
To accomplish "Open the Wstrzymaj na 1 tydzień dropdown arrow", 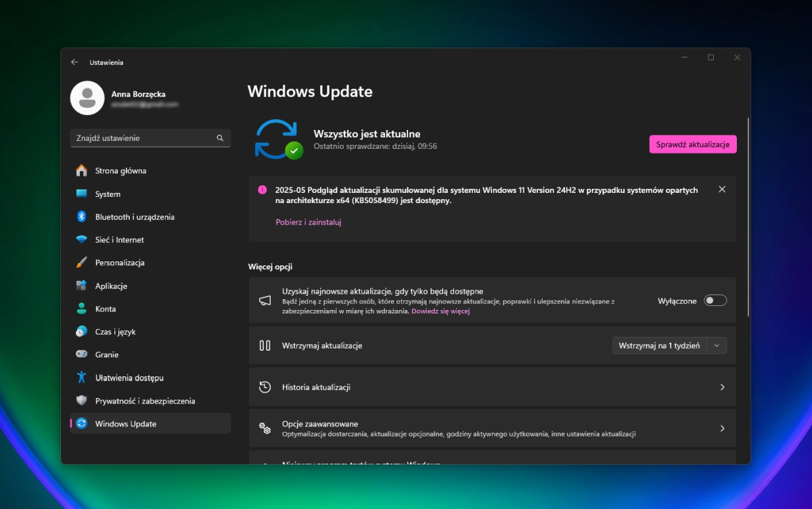I will point(717,345).
